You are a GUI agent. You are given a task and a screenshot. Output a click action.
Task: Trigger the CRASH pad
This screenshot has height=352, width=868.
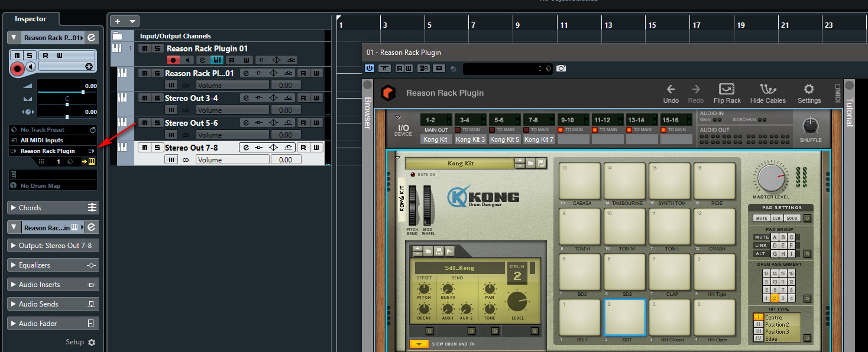click(715, 227)
